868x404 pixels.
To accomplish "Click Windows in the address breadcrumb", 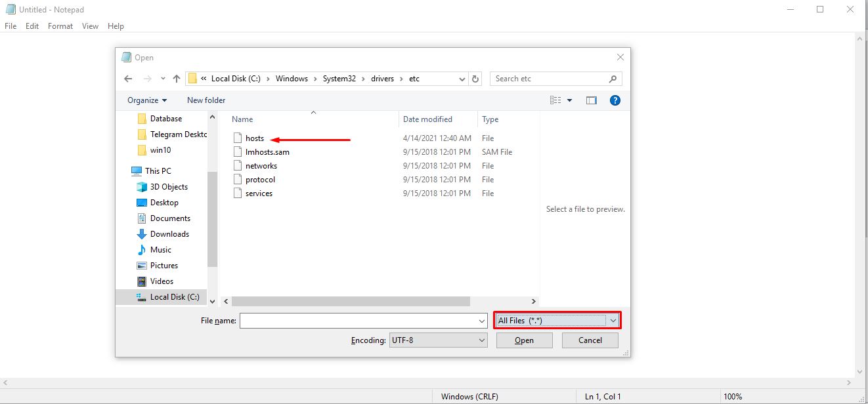I will [292, 79].
